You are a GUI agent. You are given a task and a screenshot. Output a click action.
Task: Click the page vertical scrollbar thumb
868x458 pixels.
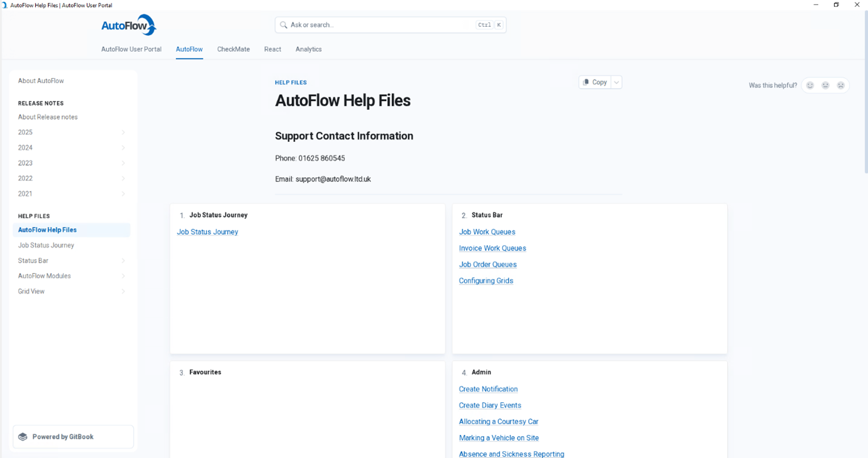pyautogui.click(x=866, y=92)
